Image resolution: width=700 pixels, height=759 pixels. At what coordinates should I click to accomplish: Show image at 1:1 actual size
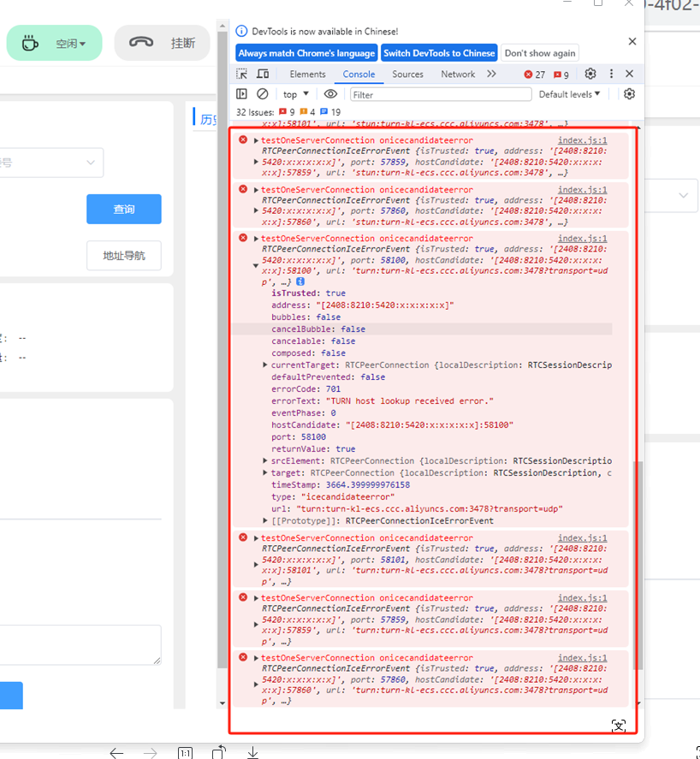pyautogui.click(x=185, y=753)
